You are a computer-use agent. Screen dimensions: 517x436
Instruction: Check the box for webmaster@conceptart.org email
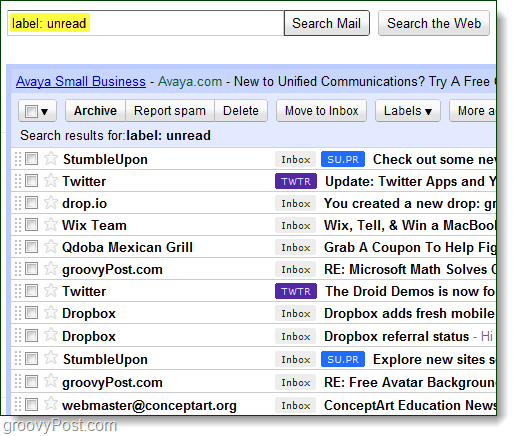(31, 405)
